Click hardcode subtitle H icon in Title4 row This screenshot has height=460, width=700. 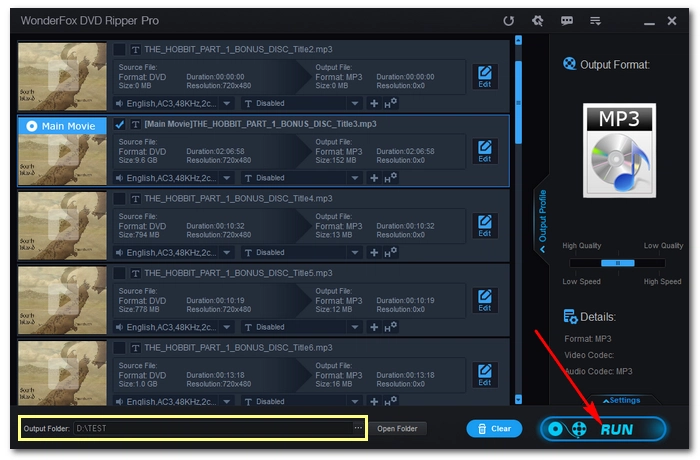click(390, 253)
